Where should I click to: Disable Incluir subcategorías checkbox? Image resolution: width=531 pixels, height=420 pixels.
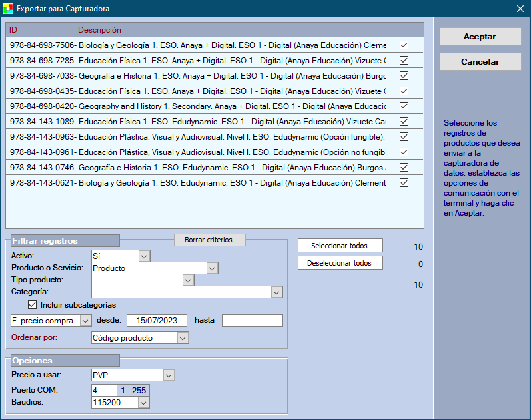[32, 305]
